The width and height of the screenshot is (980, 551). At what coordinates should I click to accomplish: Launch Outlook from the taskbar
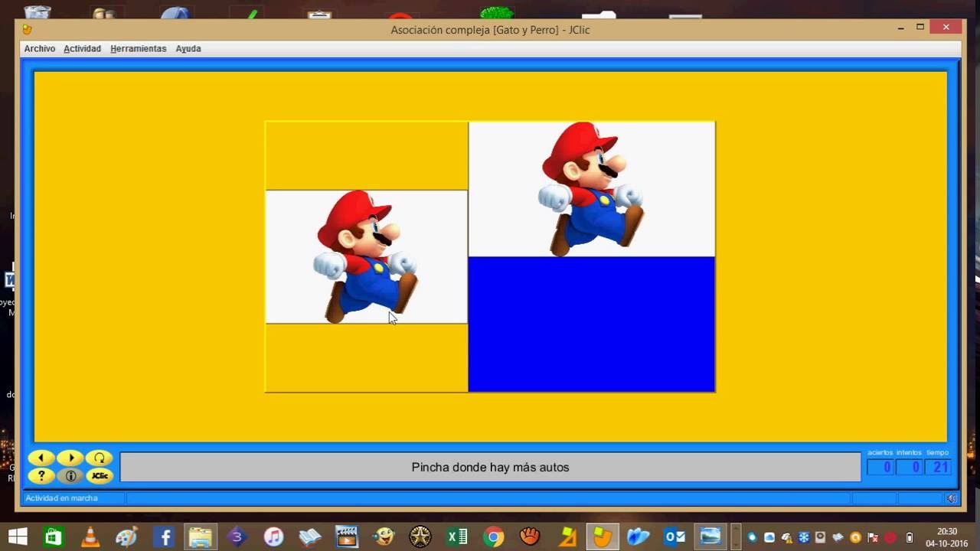pos(675,536)
